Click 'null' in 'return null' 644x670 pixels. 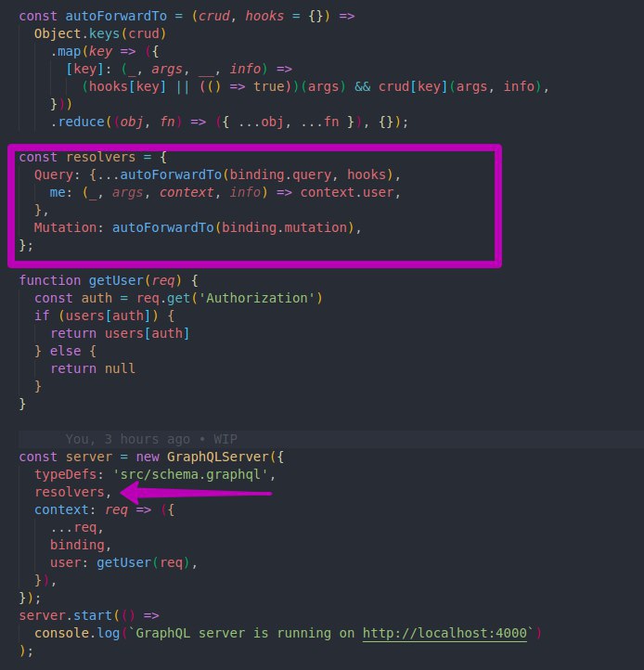coord(120,368)
